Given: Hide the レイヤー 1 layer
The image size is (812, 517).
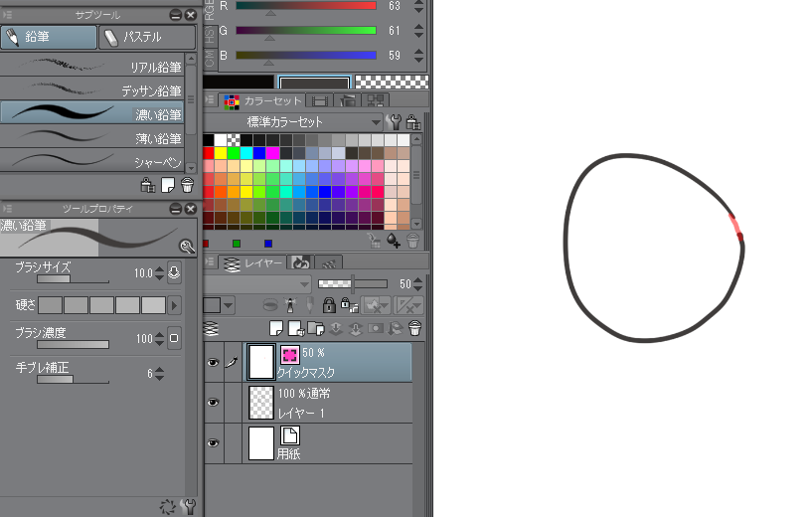Looking at the screenshot, I should click(213, 403).
